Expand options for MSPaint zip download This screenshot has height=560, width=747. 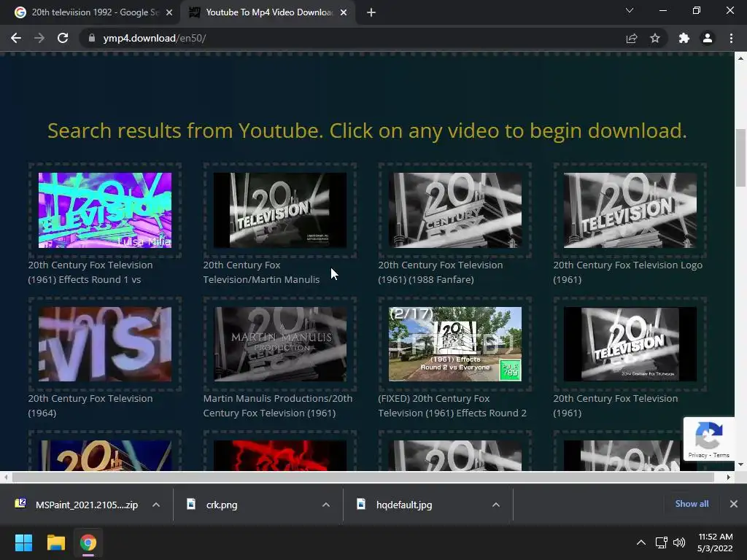(x=156, y=505)
